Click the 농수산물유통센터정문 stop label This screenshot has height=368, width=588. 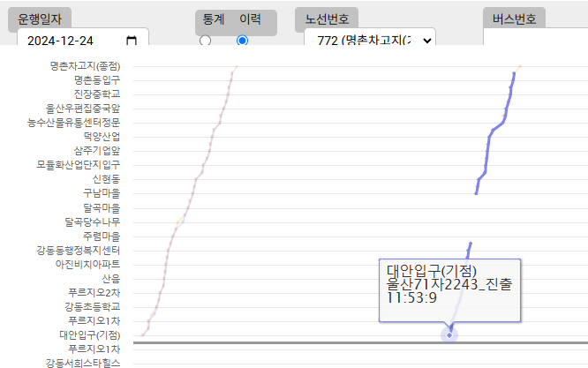coord(73,122)
